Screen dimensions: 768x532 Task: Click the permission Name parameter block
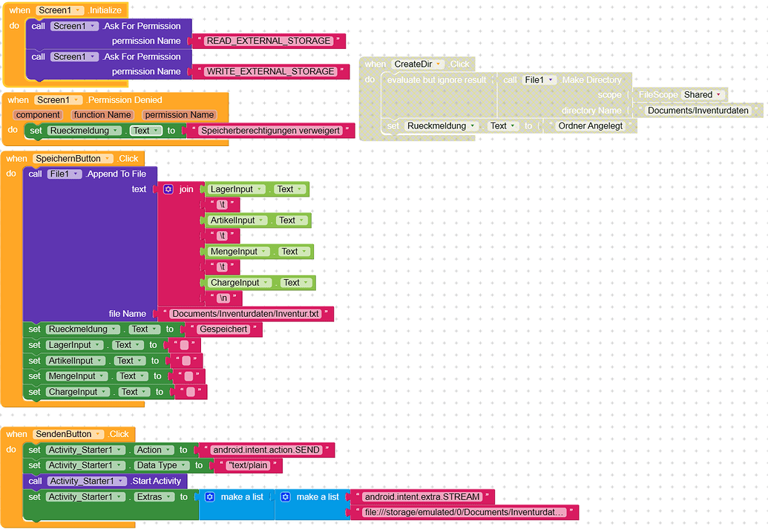click(180, 114)
